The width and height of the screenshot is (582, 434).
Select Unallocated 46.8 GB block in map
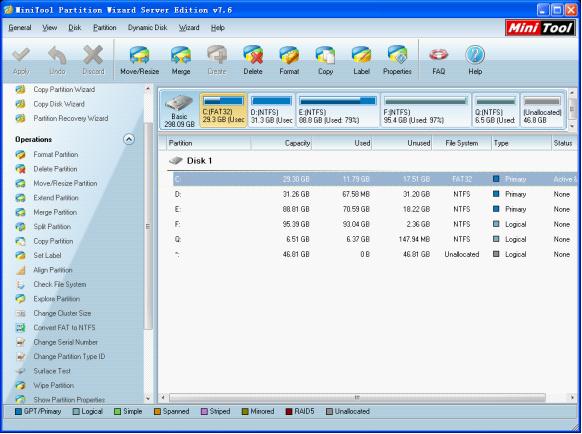point(542,111)
